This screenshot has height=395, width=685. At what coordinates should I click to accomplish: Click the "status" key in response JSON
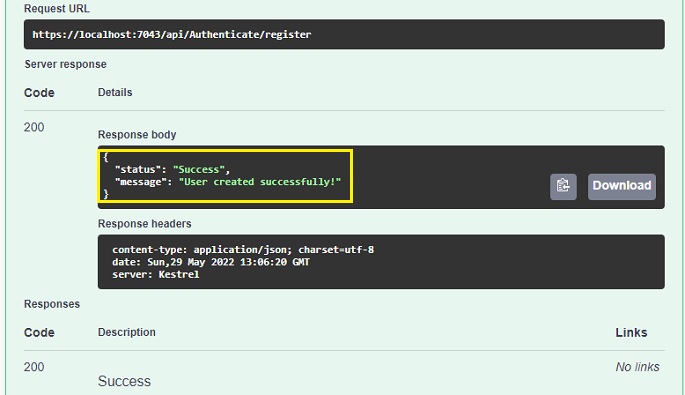[x=138, y=170]
